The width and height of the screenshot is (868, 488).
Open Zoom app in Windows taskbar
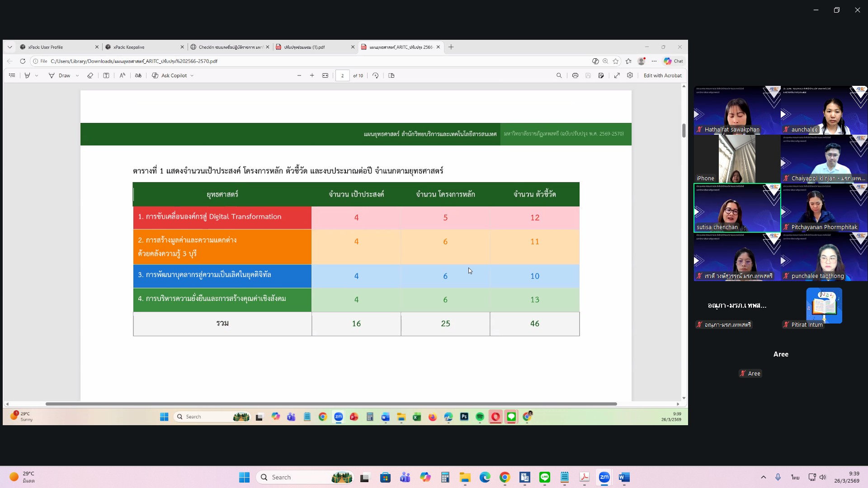604,477
